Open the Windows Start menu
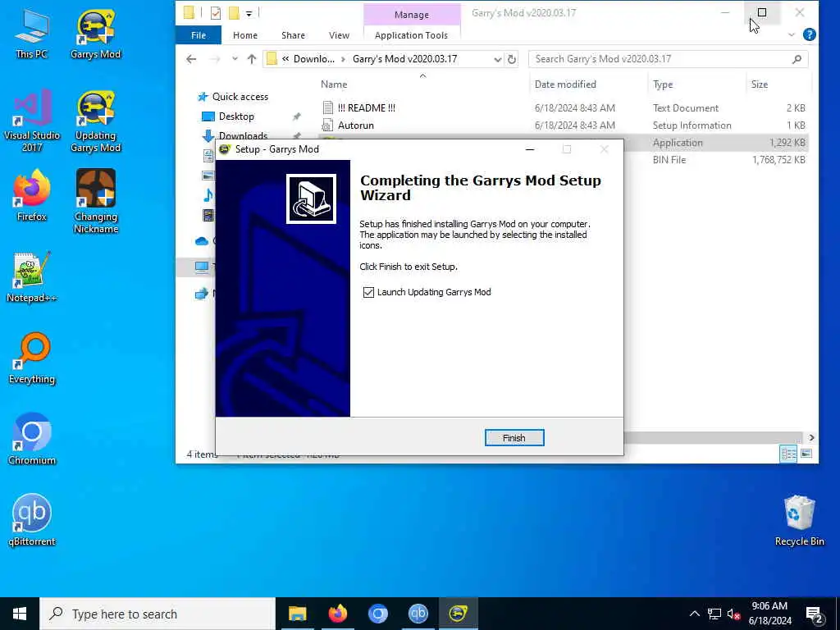Image resolution: width=840 pixels, height=630 pixels. pos(20,614)
